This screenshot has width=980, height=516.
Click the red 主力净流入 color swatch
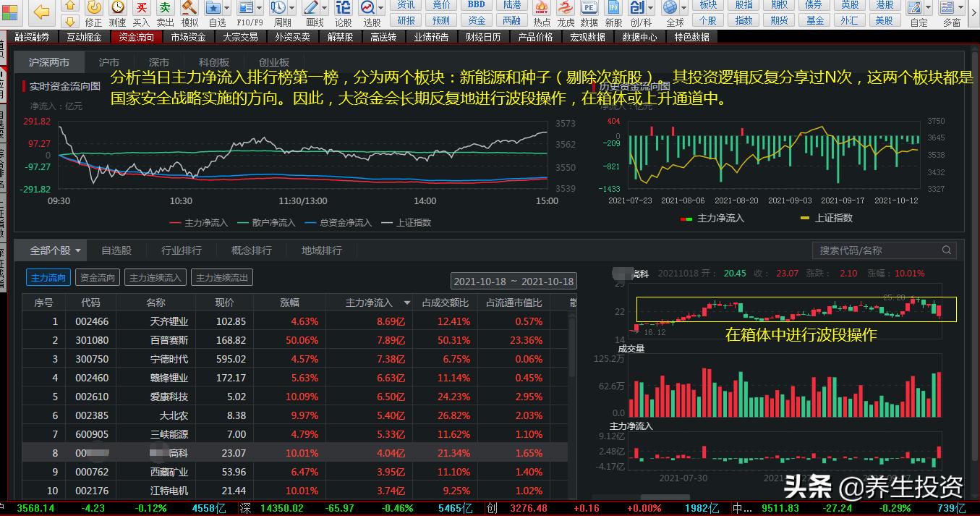173,222
